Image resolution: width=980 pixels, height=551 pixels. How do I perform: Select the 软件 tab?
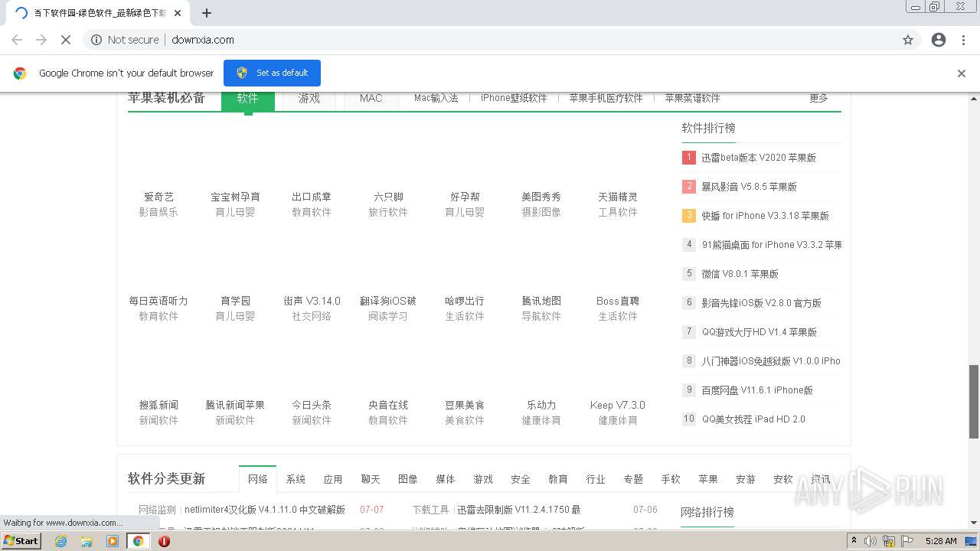click(x=247, y=98)
